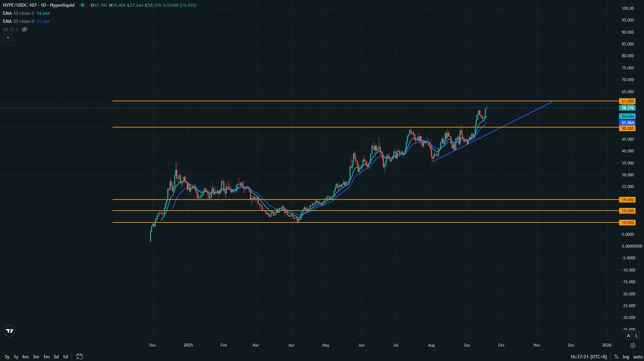This screenshot has height=361, width=644.
Task: Select the 5y time range
Action: point(7,356)
